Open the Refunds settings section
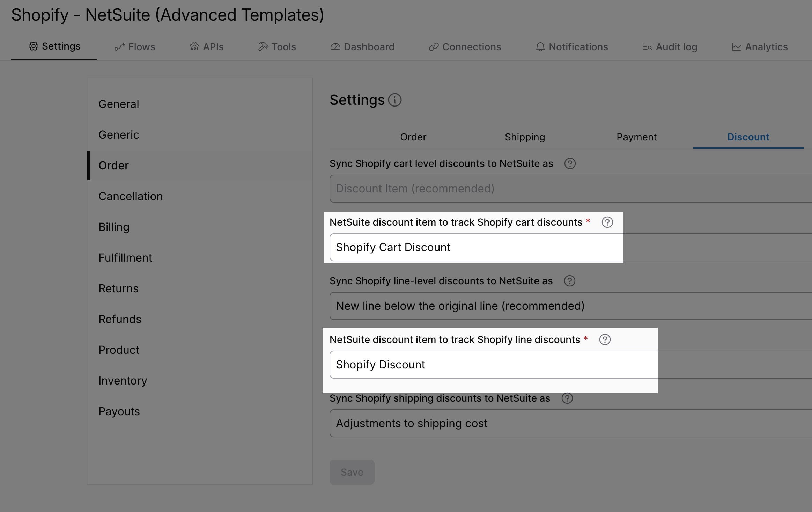 pos(200,319)
